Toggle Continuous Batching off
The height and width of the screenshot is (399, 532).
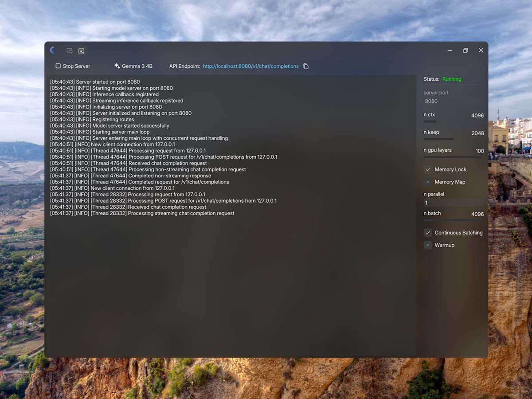[x=428, y=233]
